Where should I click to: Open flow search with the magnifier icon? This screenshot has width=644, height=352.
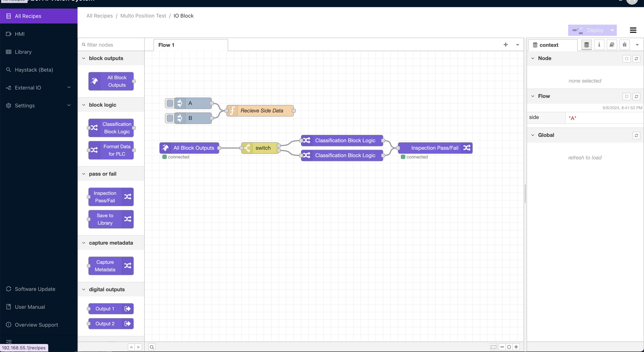pyautogui.click(x=152, y=347)
